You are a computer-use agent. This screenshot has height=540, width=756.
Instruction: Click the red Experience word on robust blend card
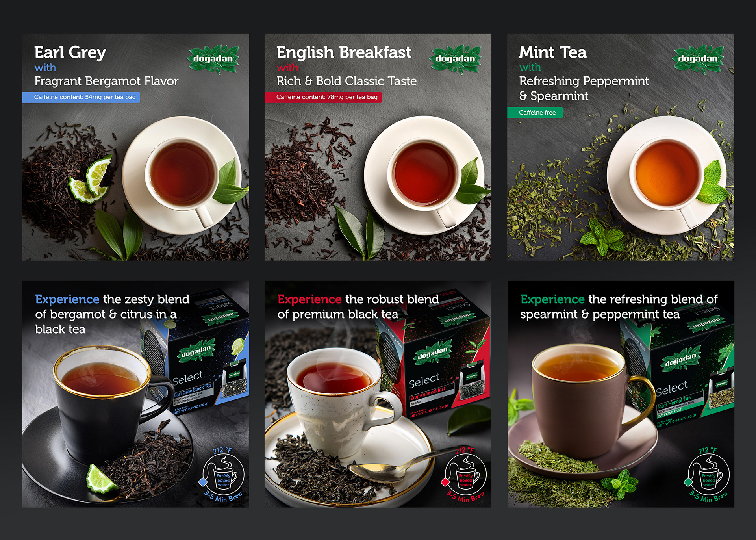point(309,299)
